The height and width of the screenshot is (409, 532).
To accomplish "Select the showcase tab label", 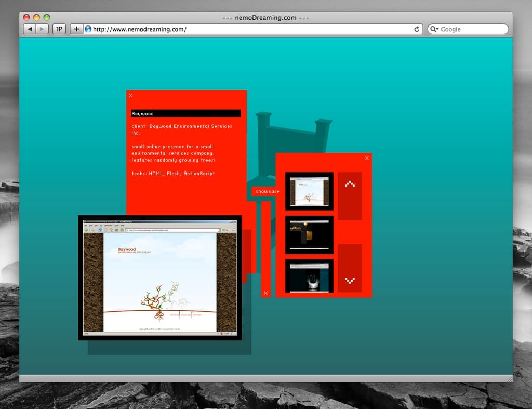I will point(267,192).
